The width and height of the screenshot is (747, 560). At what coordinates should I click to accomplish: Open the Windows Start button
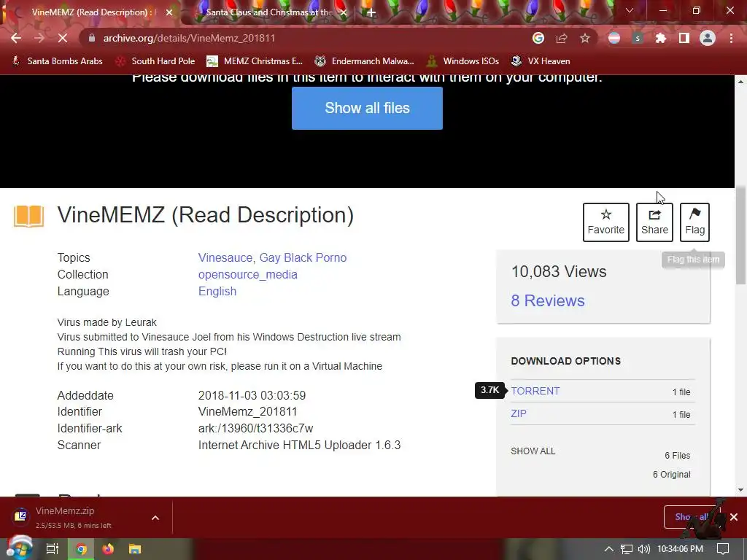click(19, 549)
